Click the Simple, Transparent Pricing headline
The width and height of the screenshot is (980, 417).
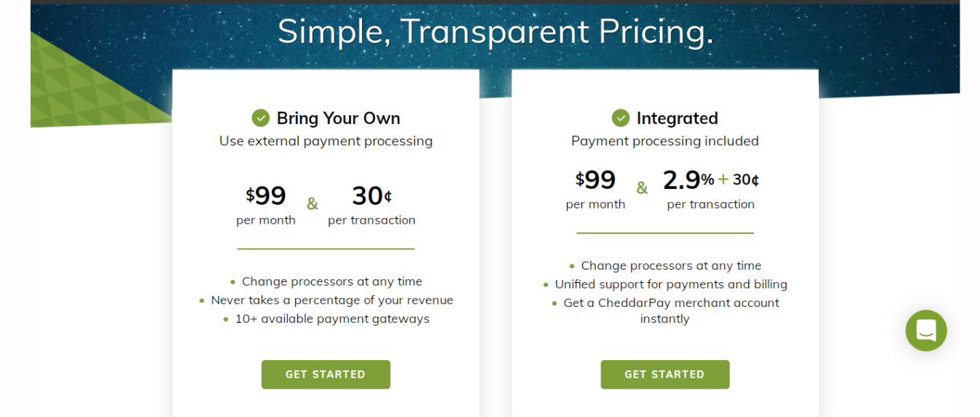click(x=495, y=31)
